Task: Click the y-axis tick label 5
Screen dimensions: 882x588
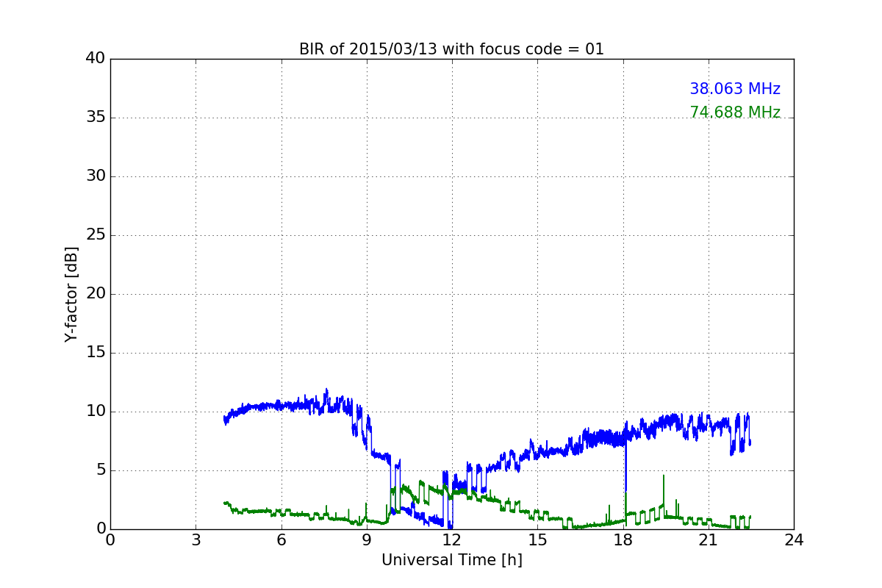Action: 100,470
